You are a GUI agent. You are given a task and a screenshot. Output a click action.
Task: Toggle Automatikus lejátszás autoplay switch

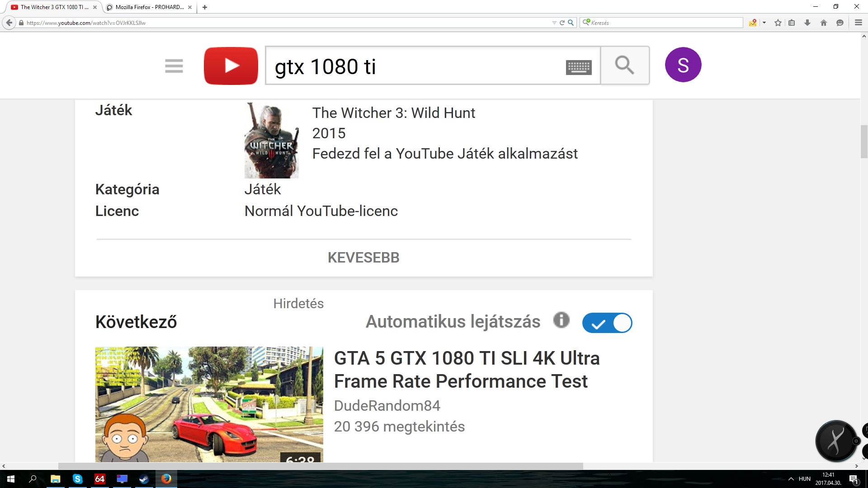click(607, 323)
